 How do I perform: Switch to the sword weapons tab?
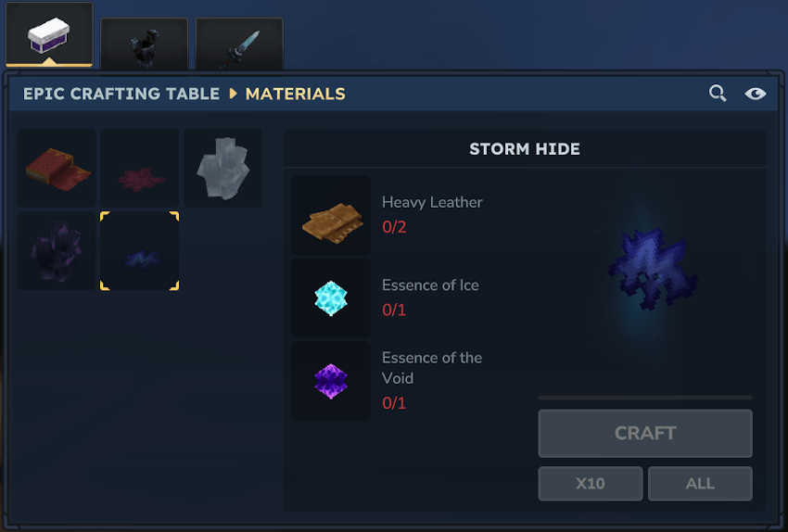pyautogui.click(x=239, y=44)
